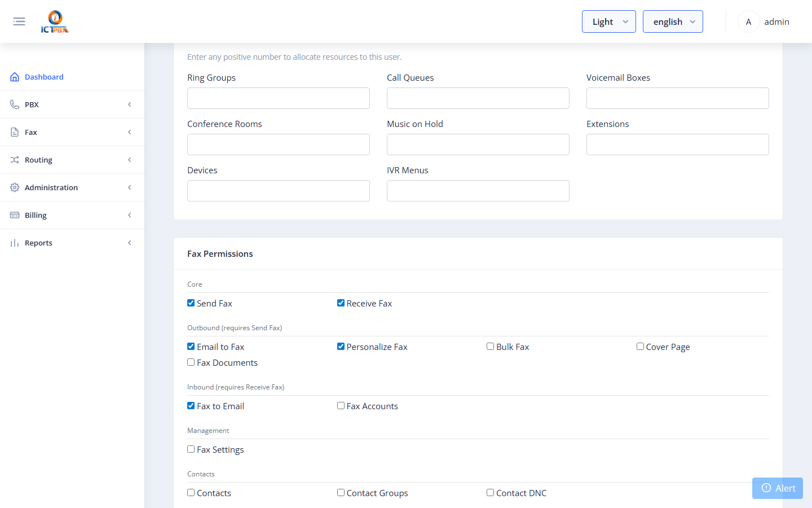The image size is (812, 508).
Task: Click the Routing shuffle icon
Action: (15, 160)
